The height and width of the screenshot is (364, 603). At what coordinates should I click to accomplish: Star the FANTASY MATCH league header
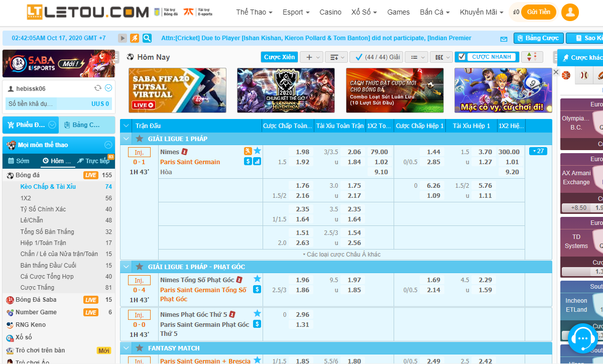tap(140, 348)
